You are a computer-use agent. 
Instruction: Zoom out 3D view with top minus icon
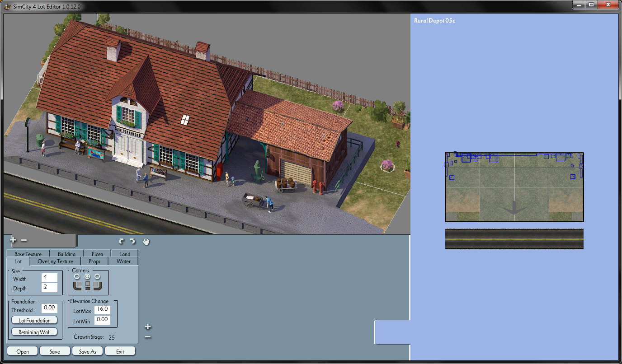tap(24, 240)
